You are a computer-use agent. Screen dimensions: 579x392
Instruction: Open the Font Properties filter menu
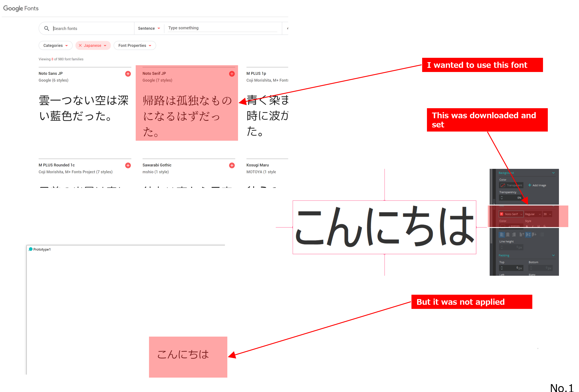pos(135,45)
